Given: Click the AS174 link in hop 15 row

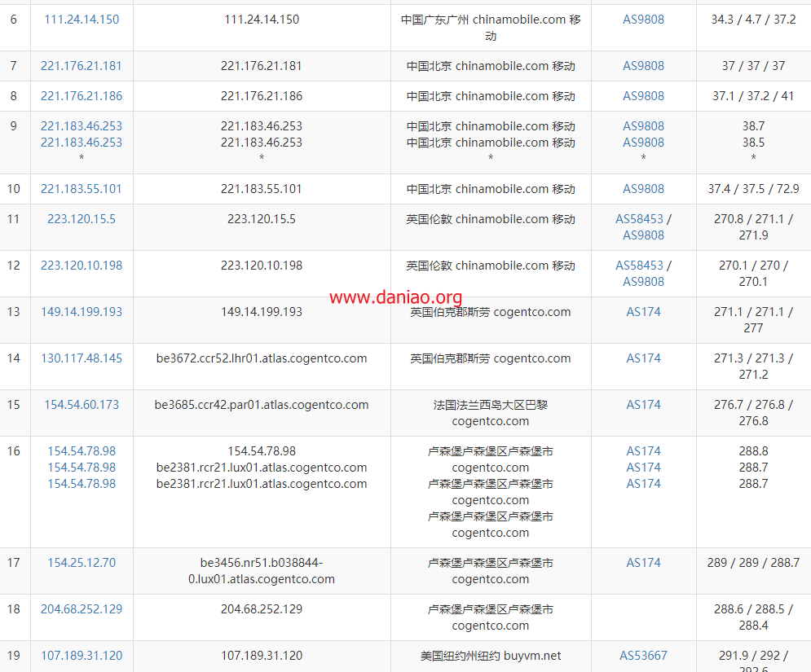Looking at the screenshot, I should click(x=643, y=405).
